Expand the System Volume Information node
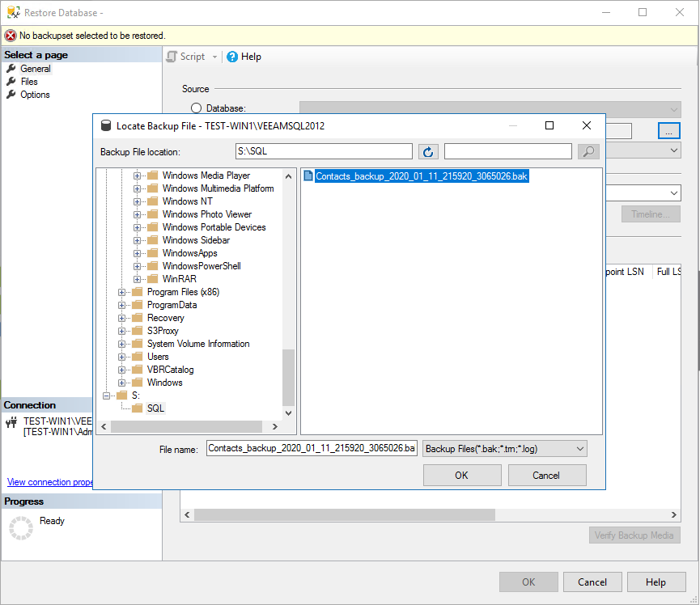 pos(122,344)
